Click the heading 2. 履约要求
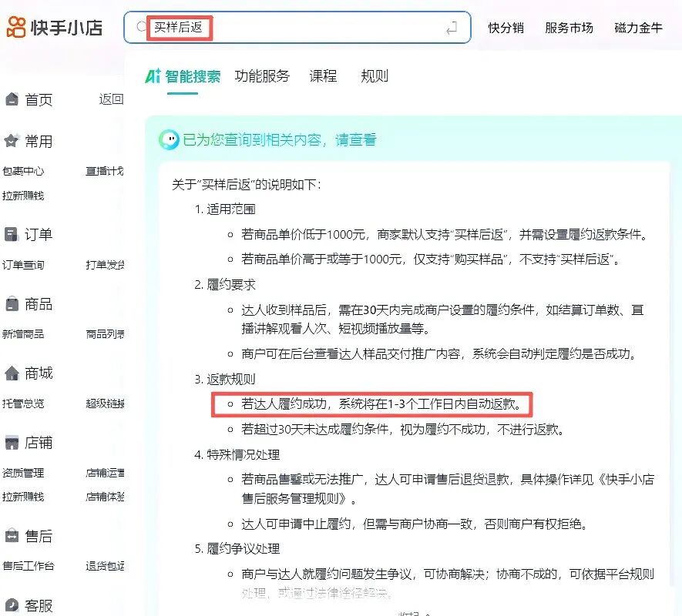This screenshot has height=616, width=682. pos(225,285)
